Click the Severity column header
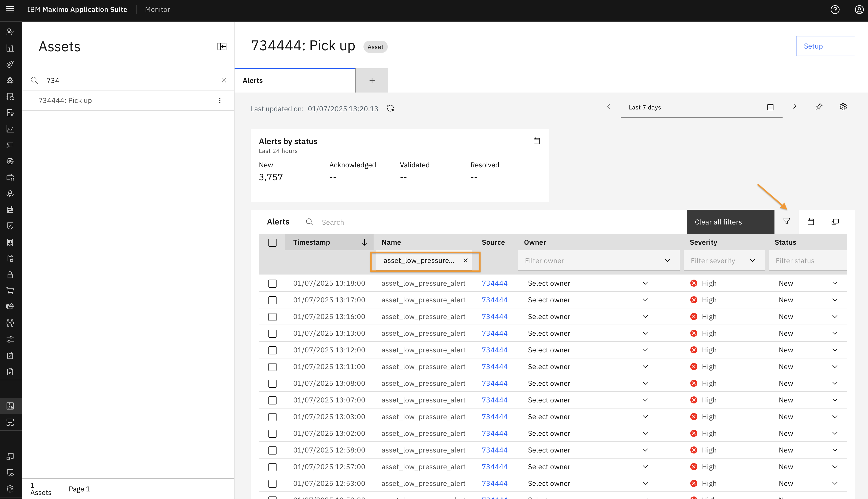This screenshot has width=868, height=499. pyautogui.click(x=703, y=242)
